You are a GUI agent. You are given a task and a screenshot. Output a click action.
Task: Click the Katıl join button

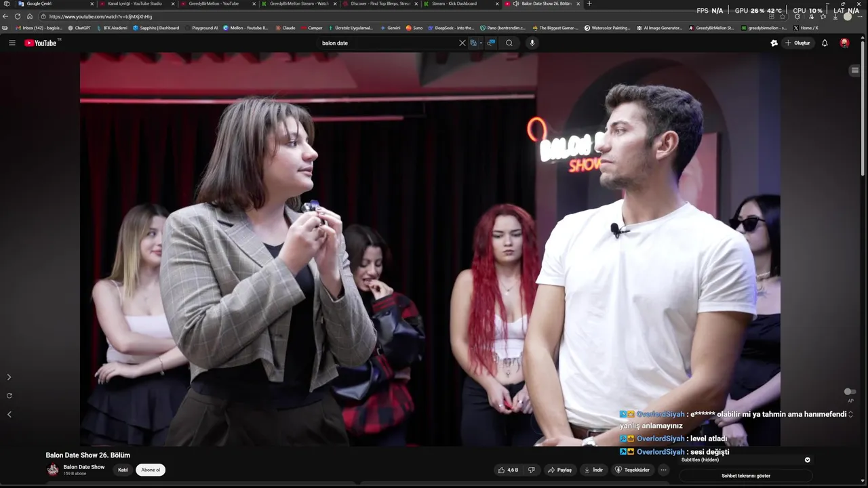[123, 470]
